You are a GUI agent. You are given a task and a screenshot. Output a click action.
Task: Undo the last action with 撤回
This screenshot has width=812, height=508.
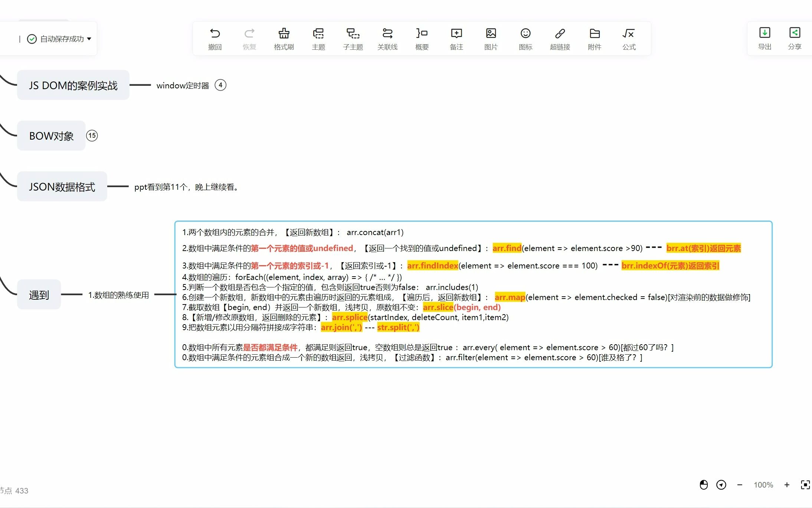click(215, 39)
